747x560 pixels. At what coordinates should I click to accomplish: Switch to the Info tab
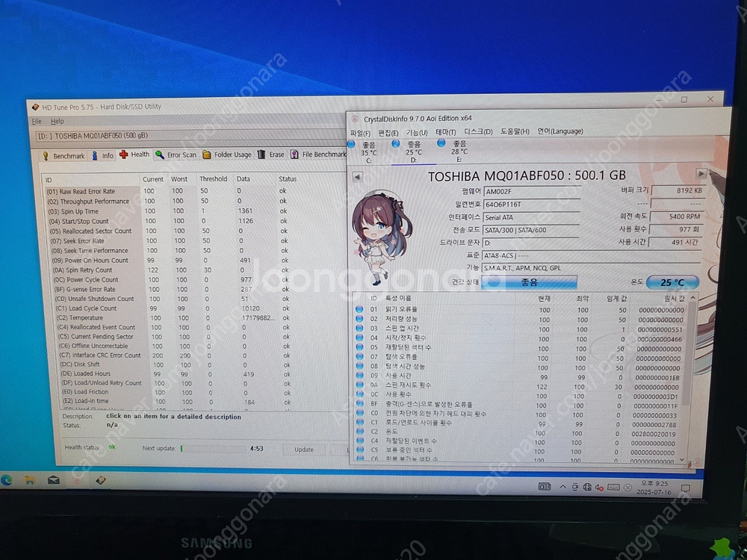[x=103, y=155]
